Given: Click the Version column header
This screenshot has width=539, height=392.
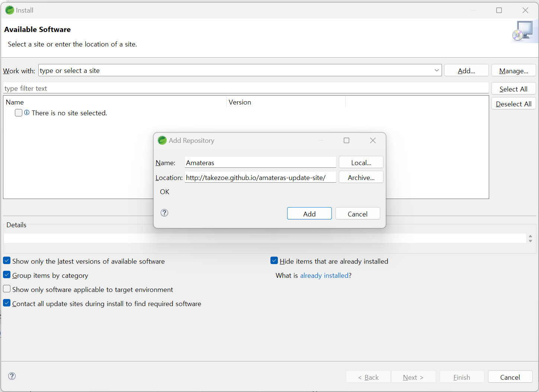Looking at the screenshot, I should [286, 102].
